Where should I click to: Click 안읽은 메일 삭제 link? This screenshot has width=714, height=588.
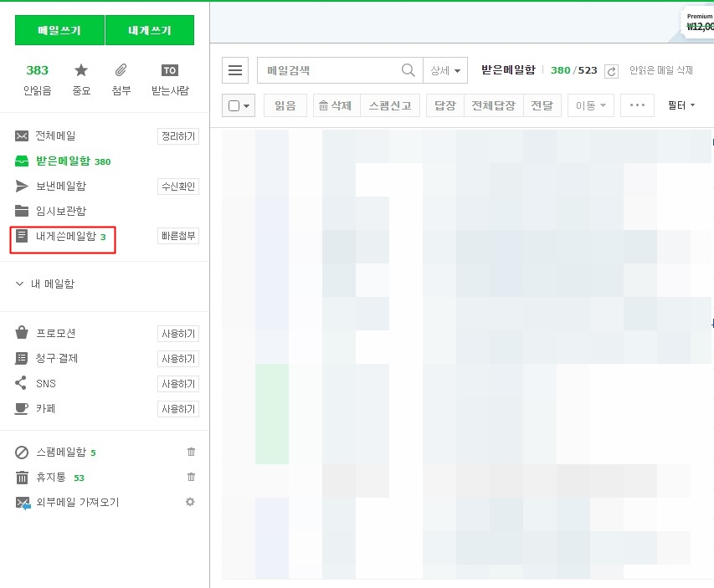coord(661,70)
